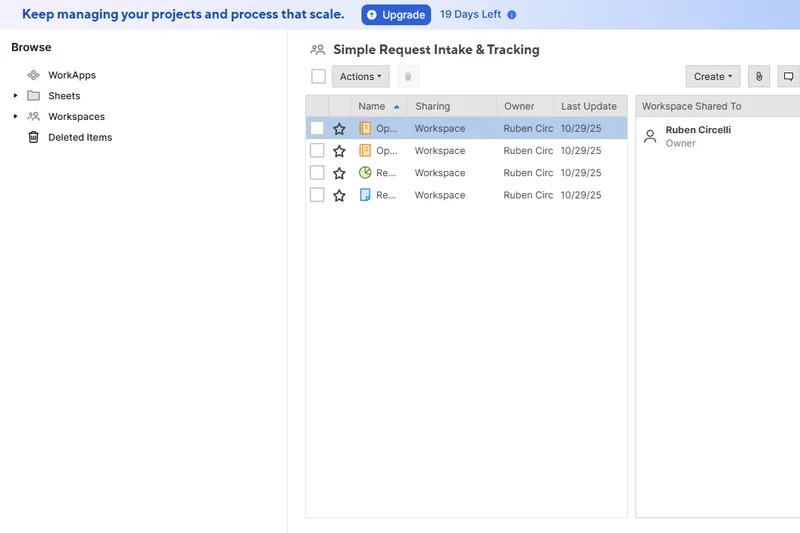
Task: Expand the Workspaces tree arrow
Action: coord(15,116)
